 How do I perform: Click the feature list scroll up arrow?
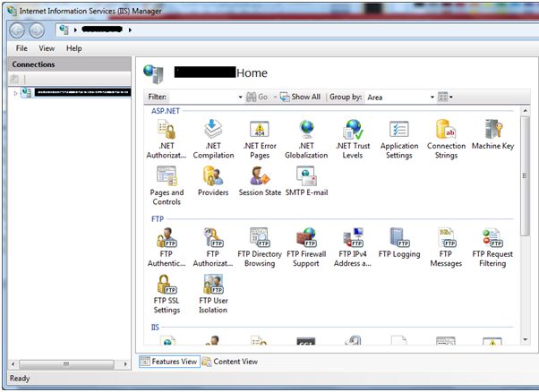point(526,111)
